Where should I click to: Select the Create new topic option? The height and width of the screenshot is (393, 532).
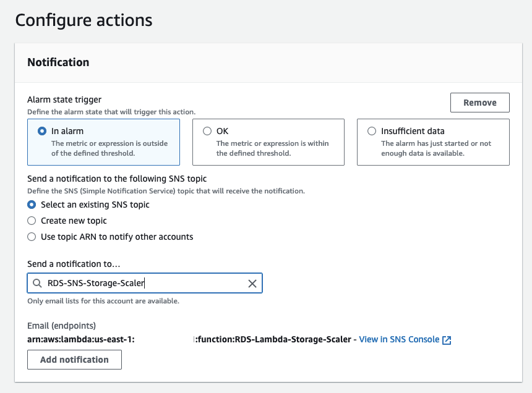coord(32,221)
